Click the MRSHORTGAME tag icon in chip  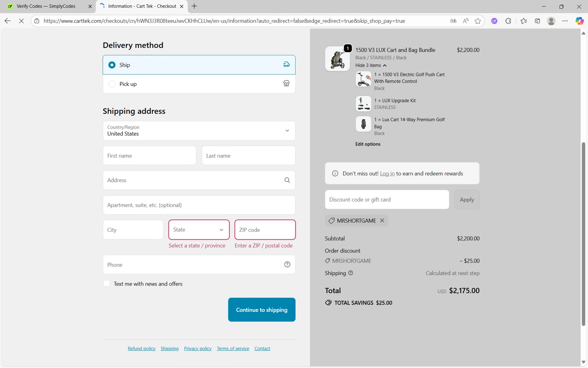331,220
